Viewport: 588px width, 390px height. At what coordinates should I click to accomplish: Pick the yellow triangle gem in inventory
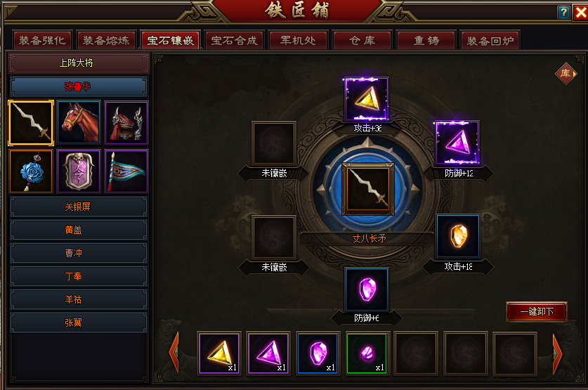(x=220, y=353)
